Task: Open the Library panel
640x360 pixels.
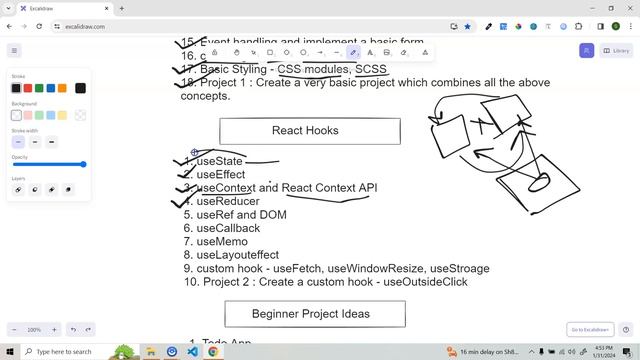Action: click(616, 51)
